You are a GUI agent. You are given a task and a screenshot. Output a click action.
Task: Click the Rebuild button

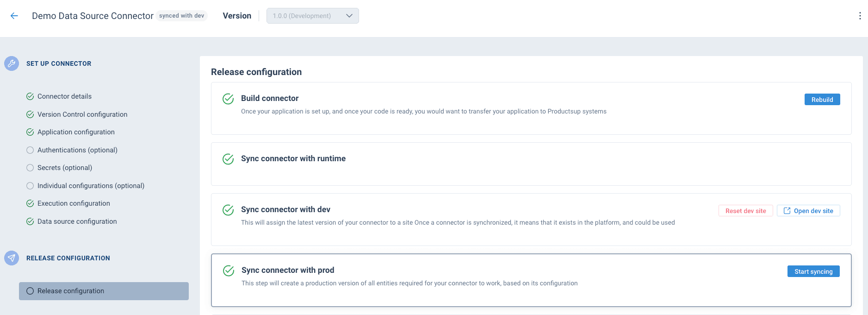[x=822, y=100]
